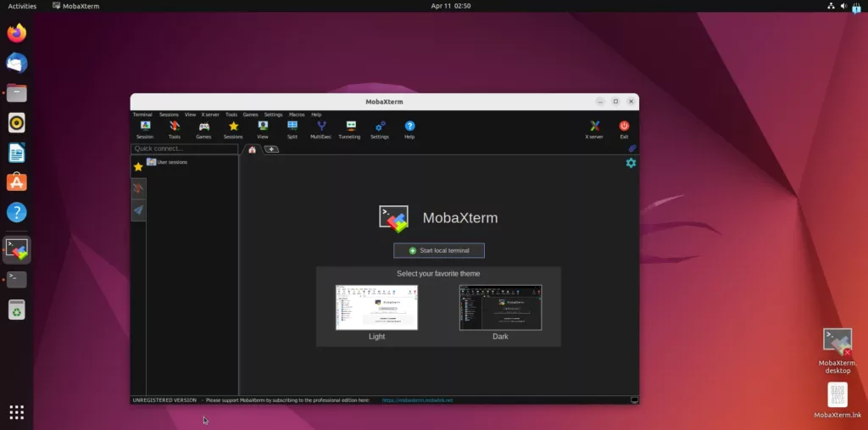
Task: Open the View menu
Action: coord(191,114)
